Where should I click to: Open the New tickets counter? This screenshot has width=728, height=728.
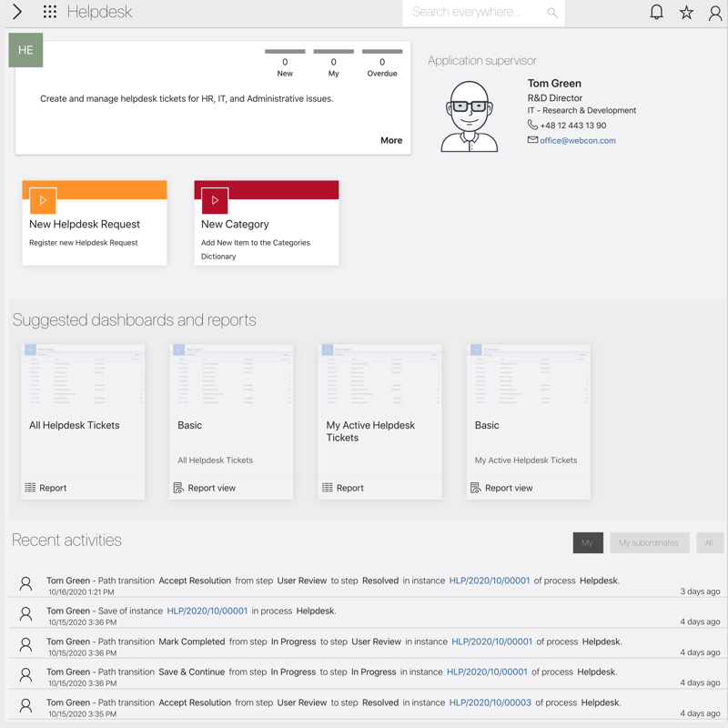click(285, 63)
